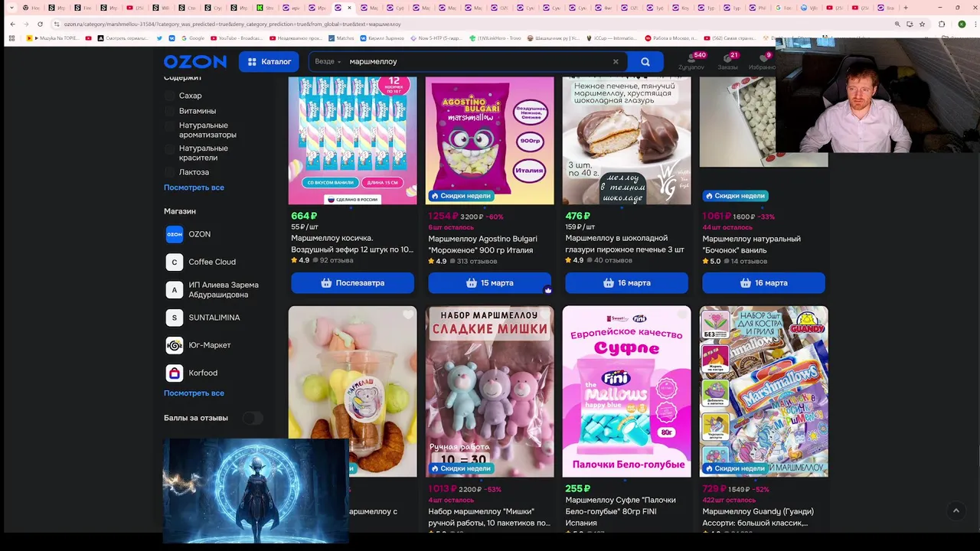Click the Coffee Cloud store icon
Screen dimensions: 980x551
pyautogui.click(x=175, y=262)
